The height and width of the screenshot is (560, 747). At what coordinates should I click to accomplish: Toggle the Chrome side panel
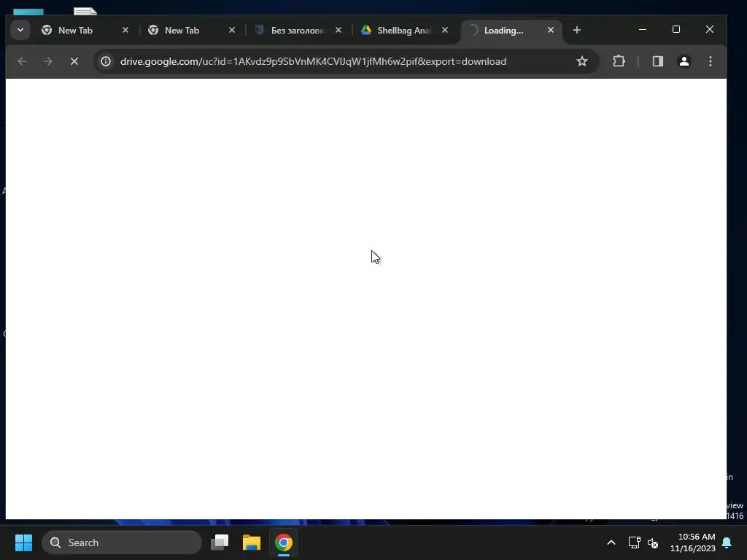pyautogui.click(x=658, y=61)
